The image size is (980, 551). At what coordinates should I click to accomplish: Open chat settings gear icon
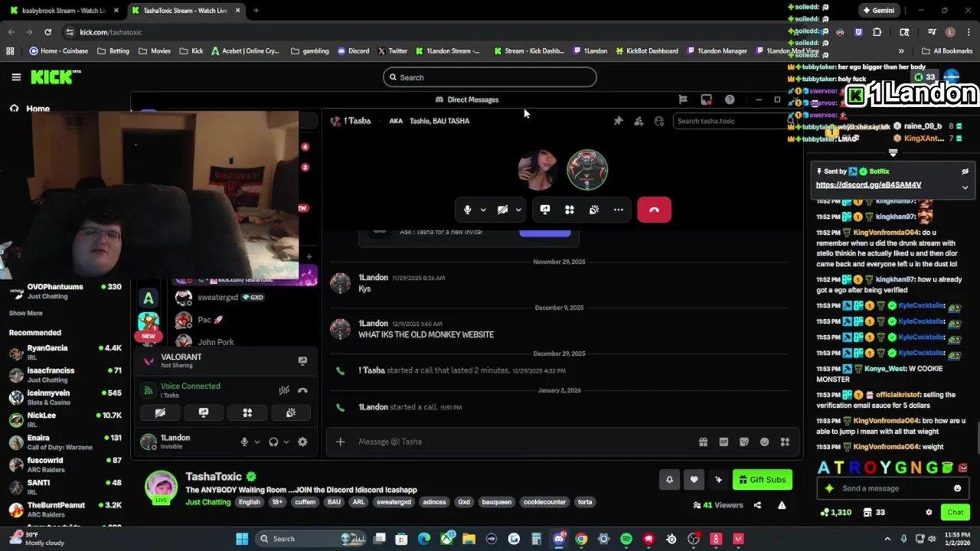[929, 512]
